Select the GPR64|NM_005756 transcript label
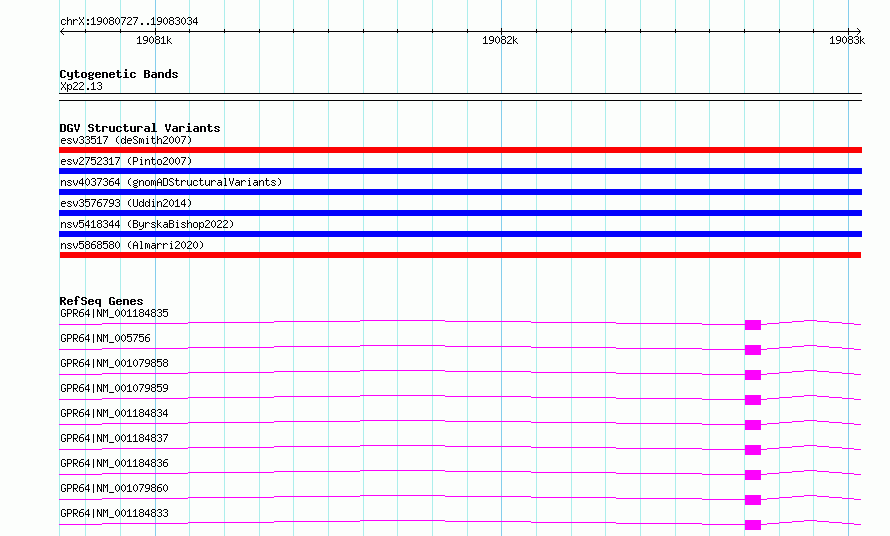 tap(106, 338)
